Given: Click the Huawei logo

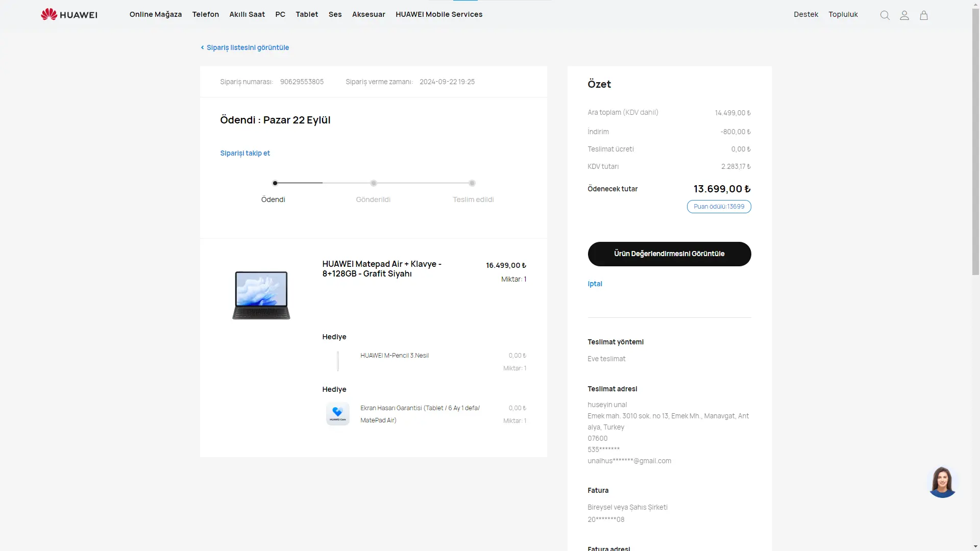Looking at the screenshot, I should 69,14.
